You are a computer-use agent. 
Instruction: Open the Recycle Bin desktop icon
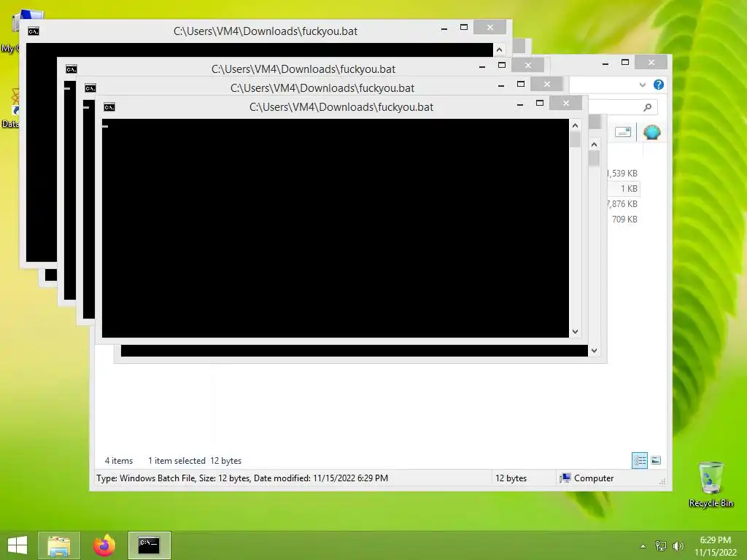[x=711, y=484]
